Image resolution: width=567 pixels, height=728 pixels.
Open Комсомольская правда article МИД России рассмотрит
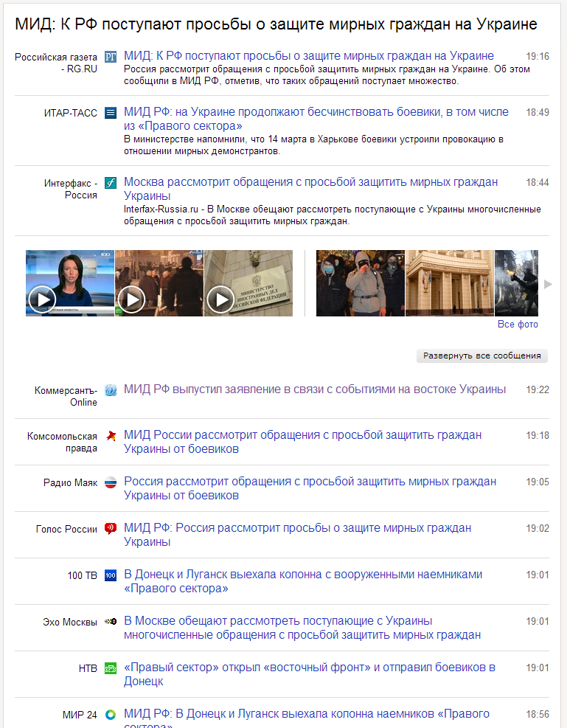click(x=302, y=442)
